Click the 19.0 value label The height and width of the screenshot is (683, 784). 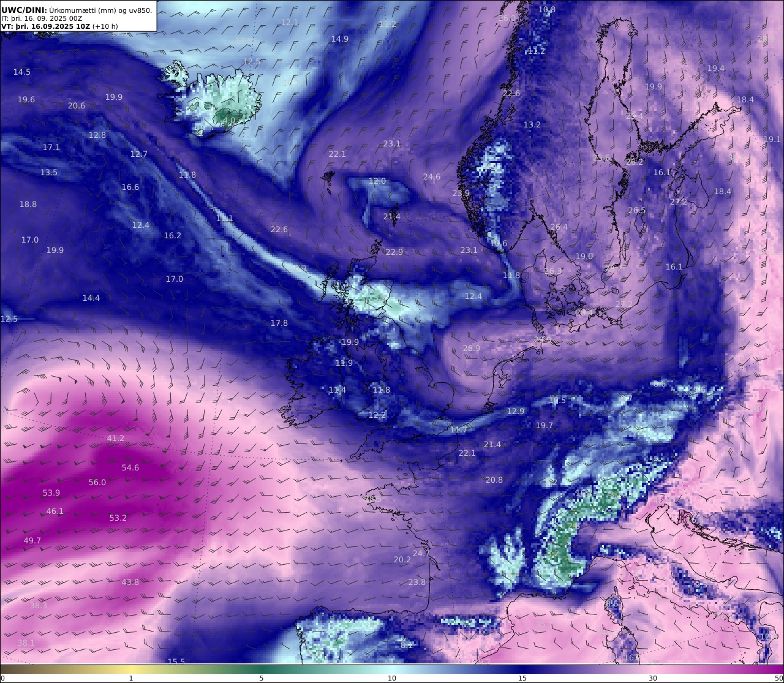click(584, 256)
